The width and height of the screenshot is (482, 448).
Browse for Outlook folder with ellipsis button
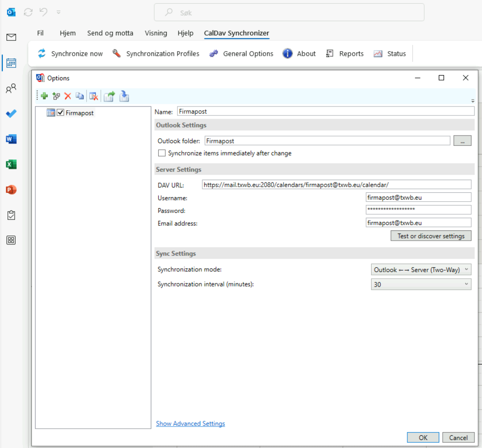462,141
